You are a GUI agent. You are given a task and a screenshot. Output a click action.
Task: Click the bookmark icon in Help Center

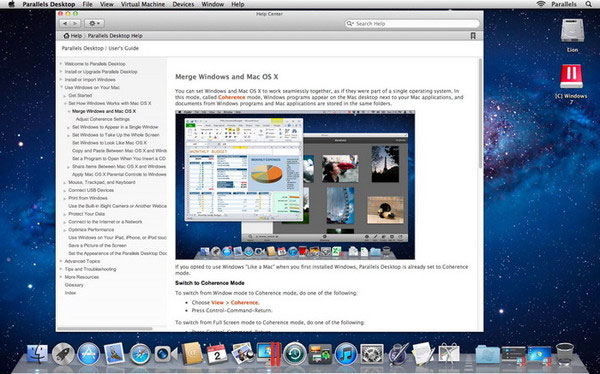(x=473, y=36)
